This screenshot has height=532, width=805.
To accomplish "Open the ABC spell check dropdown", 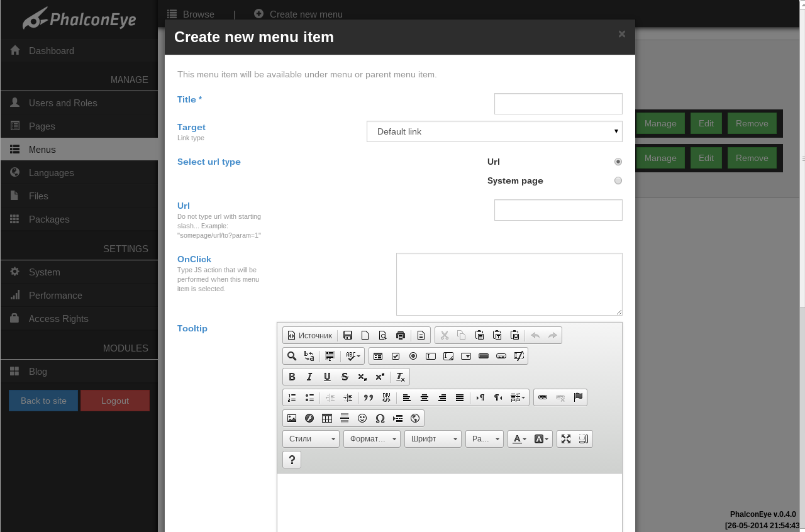I will coord(353,356).
